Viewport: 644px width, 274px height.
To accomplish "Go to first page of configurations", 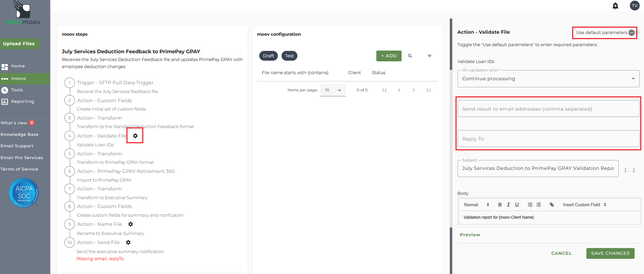I will point(384,90).
